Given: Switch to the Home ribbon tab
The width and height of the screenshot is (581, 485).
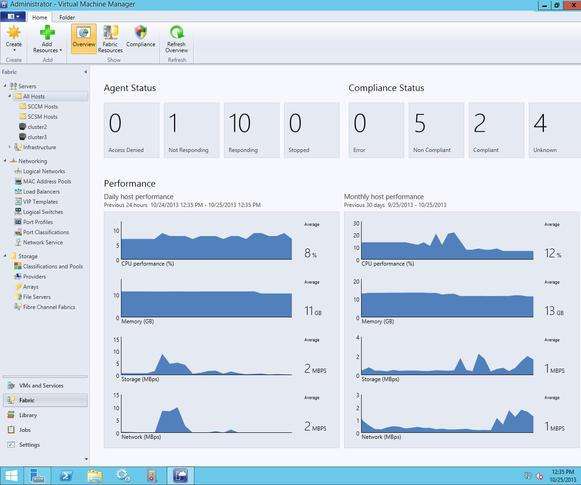Looking at the screenshot, I should click(39, 17).
